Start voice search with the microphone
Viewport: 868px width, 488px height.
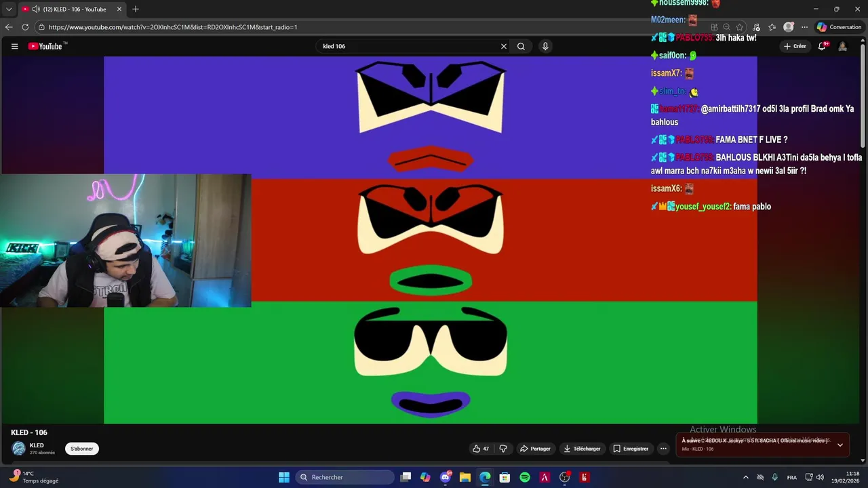coord(545,46)
